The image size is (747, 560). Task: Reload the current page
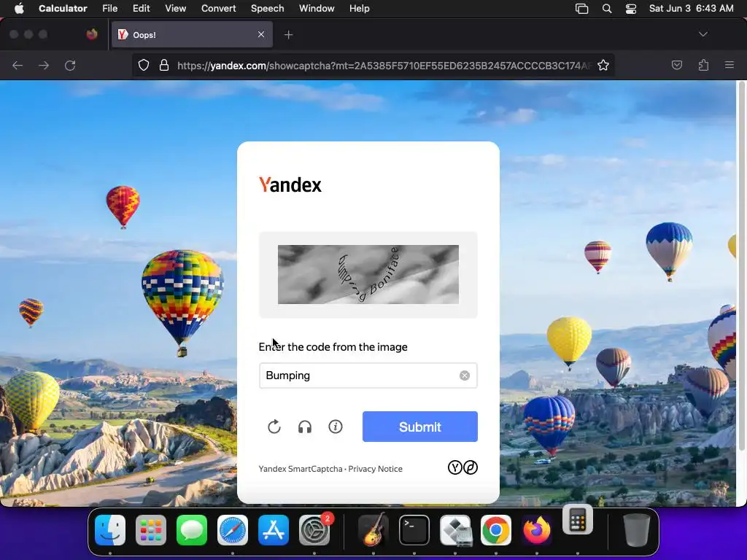tap(70, 65)
